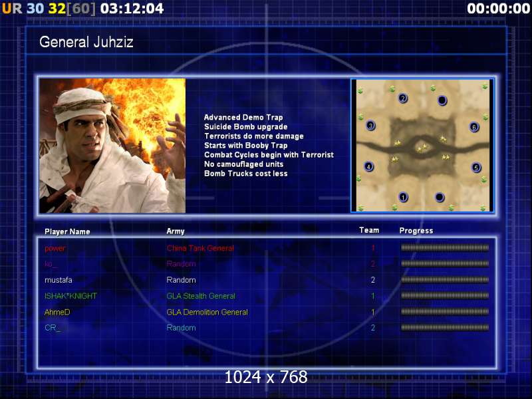
Task: Select player name power
Action: [x=55, y=248]
